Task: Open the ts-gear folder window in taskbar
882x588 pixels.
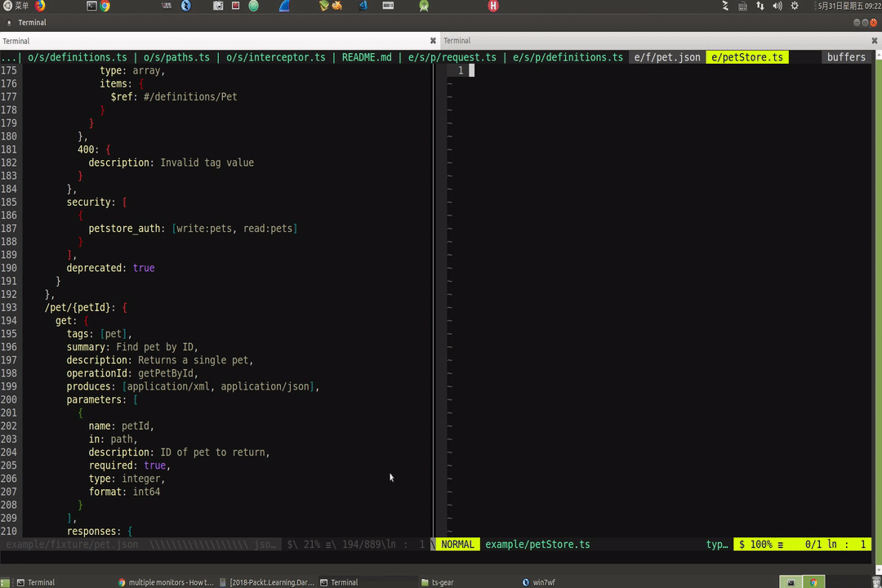Action: coord(438,582)
